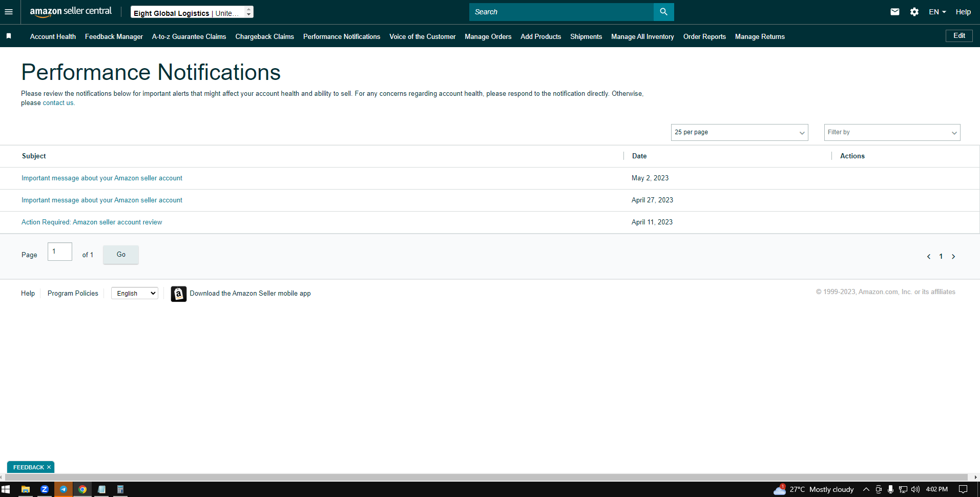
Task: Open Shipments menu item
Action: click(586, 36)
